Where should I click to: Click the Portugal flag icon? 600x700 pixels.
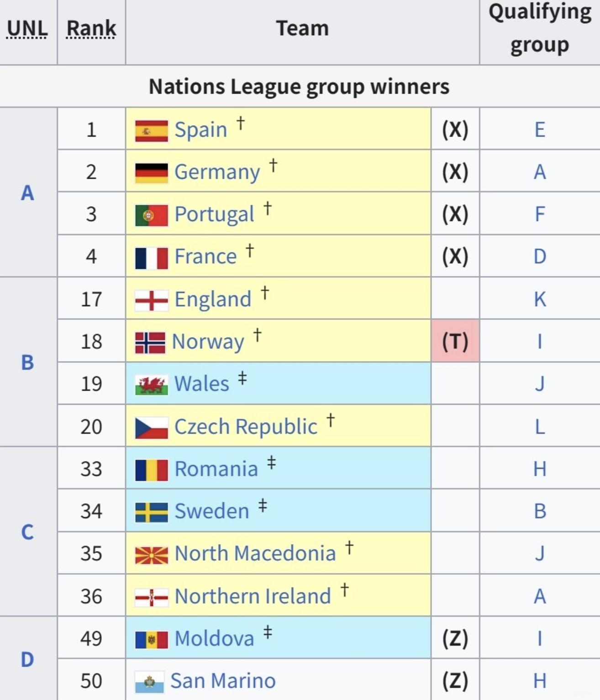(151, 215)
